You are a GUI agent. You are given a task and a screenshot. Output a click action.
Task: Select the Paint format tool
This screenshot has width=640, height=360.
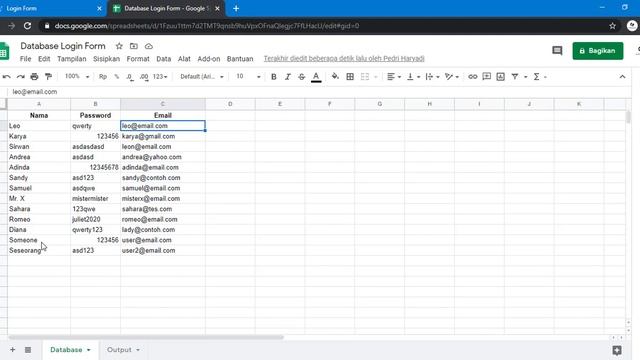(48, 77)
